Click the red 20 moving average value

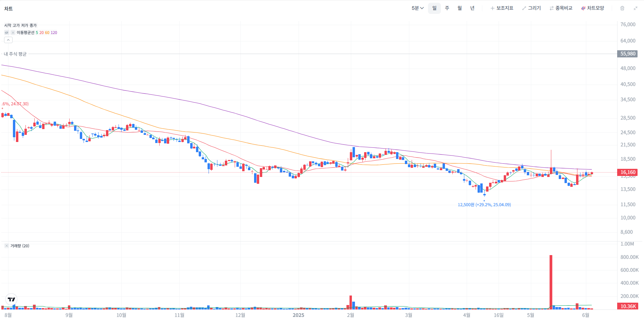coord(41,33)
